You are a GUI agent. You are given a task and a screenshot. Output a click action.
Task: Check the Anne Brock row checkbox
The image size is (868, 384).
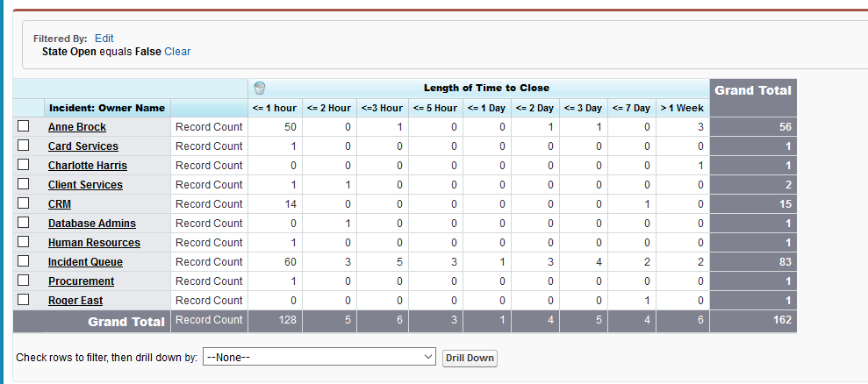click(x=24, y=127)
